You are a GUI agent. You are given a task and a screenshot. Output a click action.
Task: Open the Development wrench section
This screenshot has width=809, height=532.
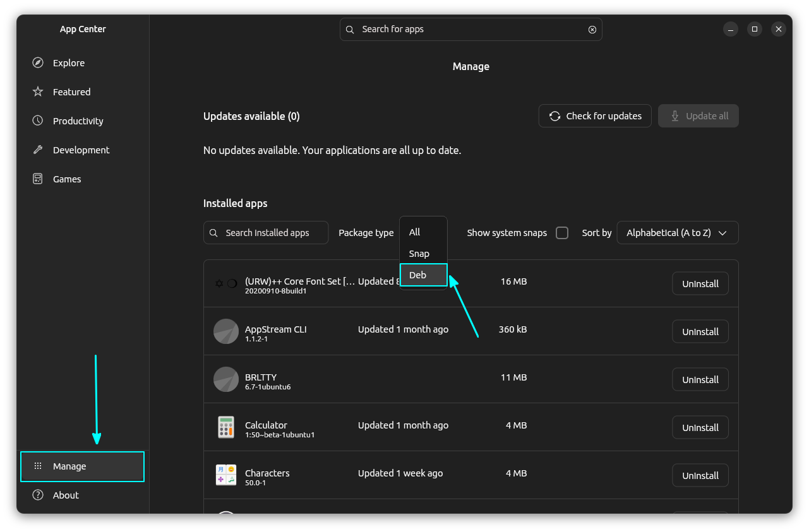(39, 150)
